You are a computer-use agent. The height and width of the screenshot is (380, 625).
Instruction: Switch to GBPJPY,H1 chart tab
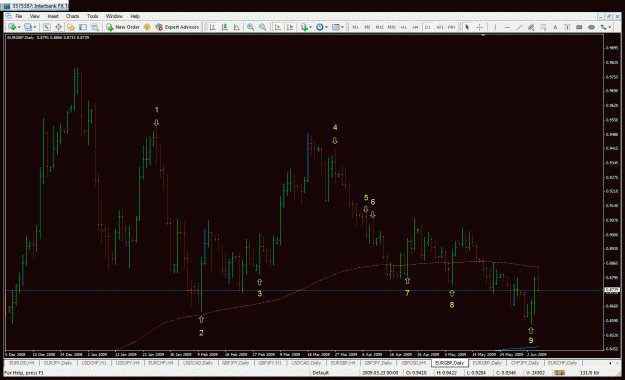tap(270, 363)
